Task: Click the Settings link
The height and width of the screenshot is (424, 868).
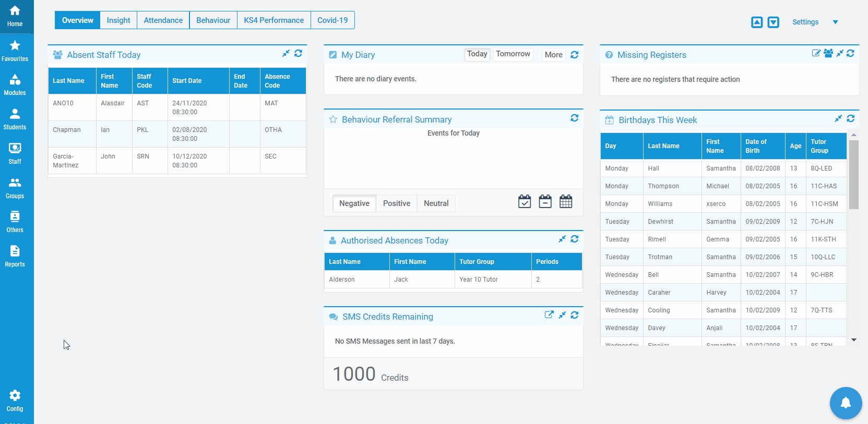Action: [x=805, y=22]
